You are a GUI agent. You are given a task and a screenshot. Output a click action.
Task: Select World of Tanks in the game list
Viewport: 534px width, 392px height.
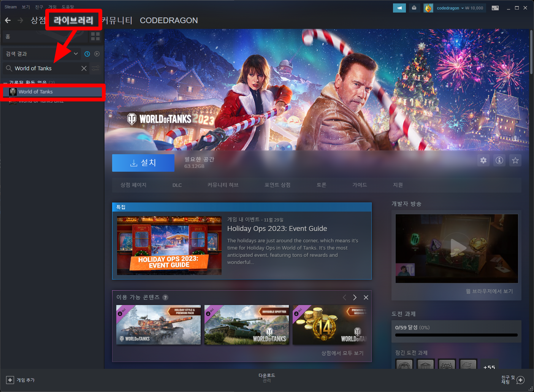pyautogui.click(x=52, y=92)
